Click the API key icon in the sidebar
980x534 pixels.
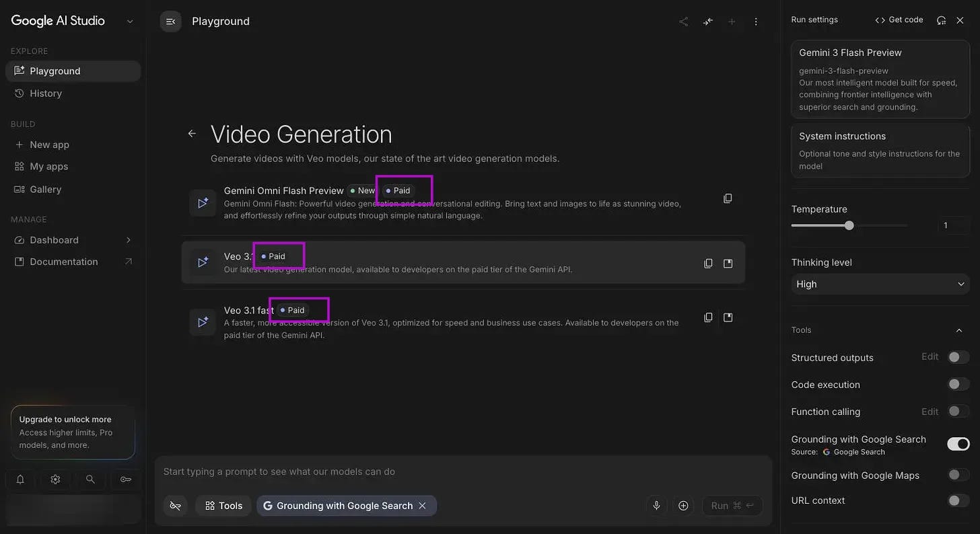click(x=126, y=479)
